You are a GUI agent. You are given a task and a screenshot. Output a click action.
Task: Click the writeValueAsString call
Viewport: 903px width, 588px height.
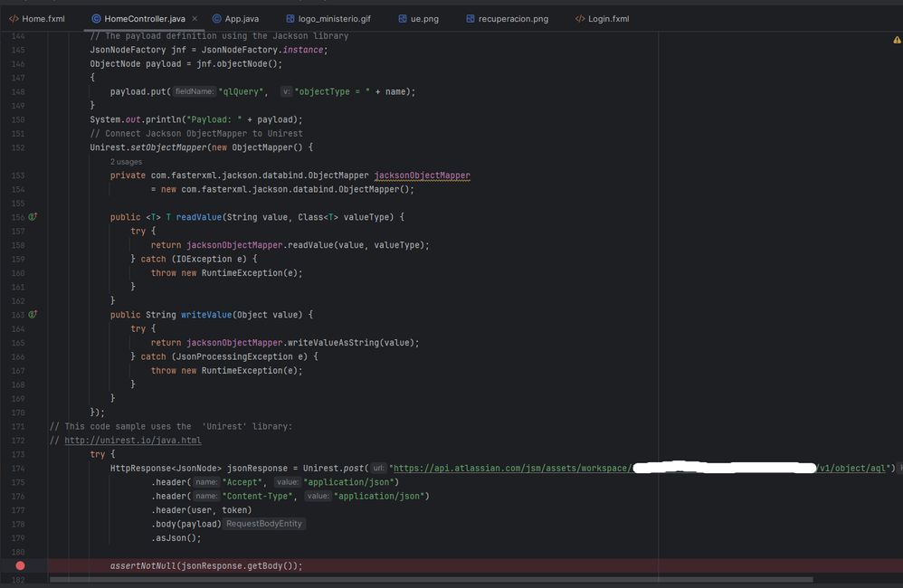click(x=333, y=343)
